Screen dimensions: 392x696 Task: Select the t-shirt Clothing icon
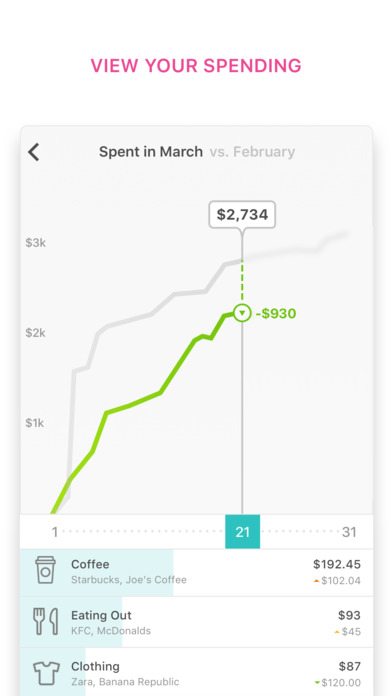[x=46, y=673]
